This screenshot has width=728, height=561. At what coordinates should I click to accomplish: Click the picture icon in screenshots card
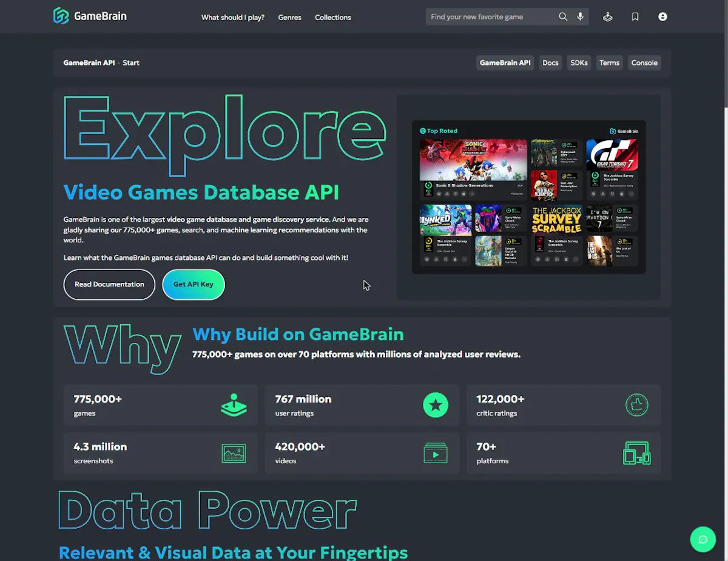(234, 454)
